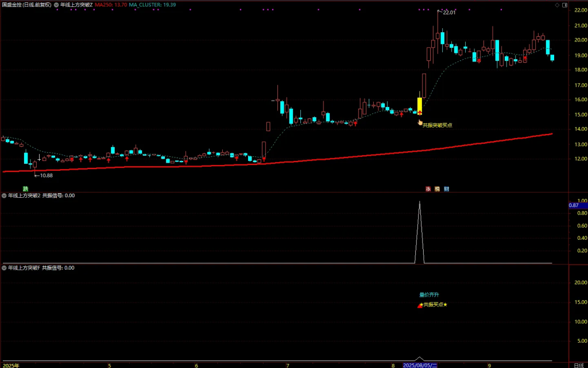The width and height of the screenshot is (588, 368).
Task: Click the 0.87 value tag on price axis
Action: tap(574, 205)
